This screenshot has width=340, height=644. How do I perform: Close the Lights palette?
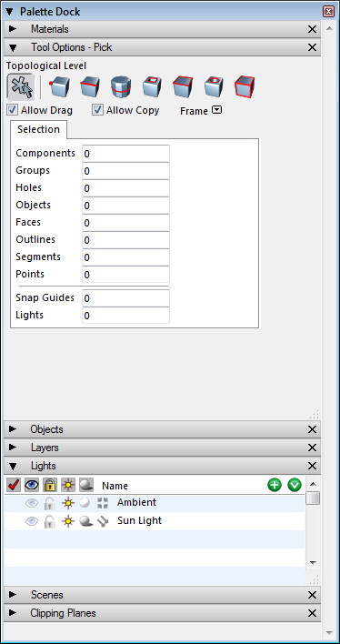click(x=312, y=466)
